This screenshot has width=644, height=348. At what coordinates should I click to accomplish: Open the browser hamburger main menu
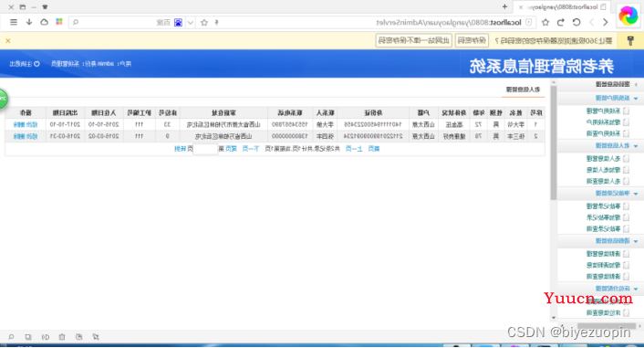[14, 22]
